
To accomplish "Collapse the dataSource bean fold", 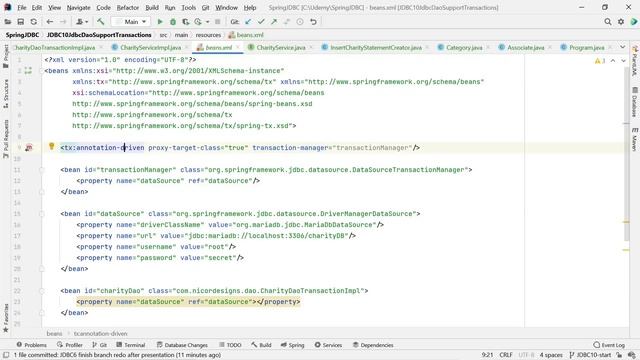I will [42, 214].
